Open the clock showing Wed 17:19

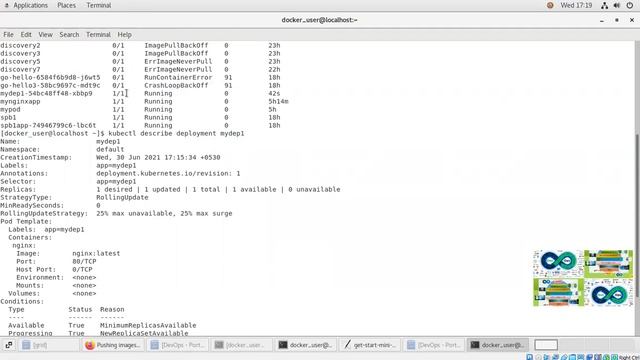pos(576,5)
